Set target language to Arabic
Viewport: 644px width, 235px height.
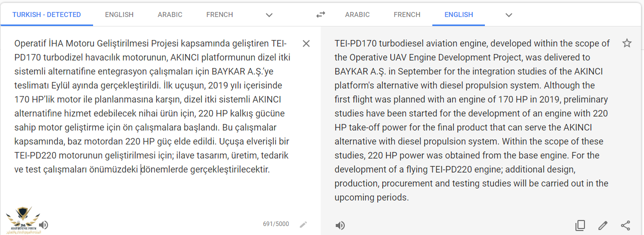click(x=357, y=14)
